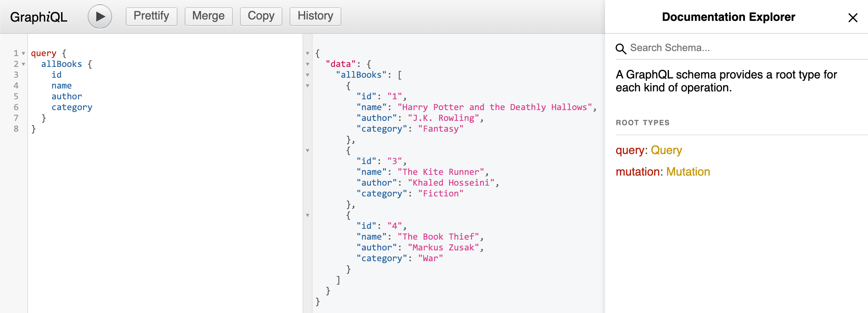Click the 'id' field in query editor
868x313 pixels.
(56, 75)
